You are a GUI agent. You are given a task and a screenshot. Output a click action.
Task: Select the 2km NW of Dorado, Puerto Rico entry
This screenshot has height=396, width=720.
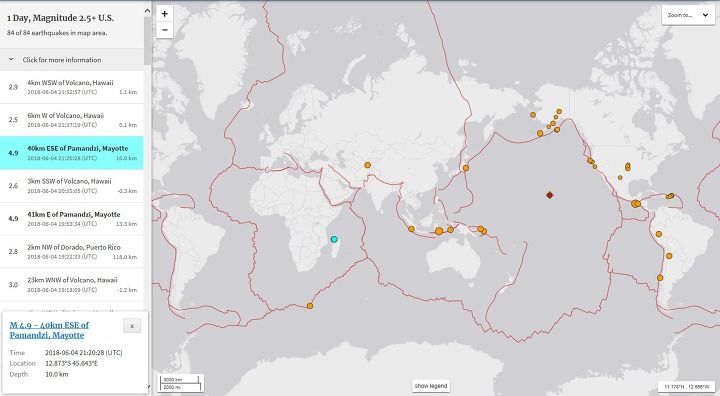pos(72,252)
